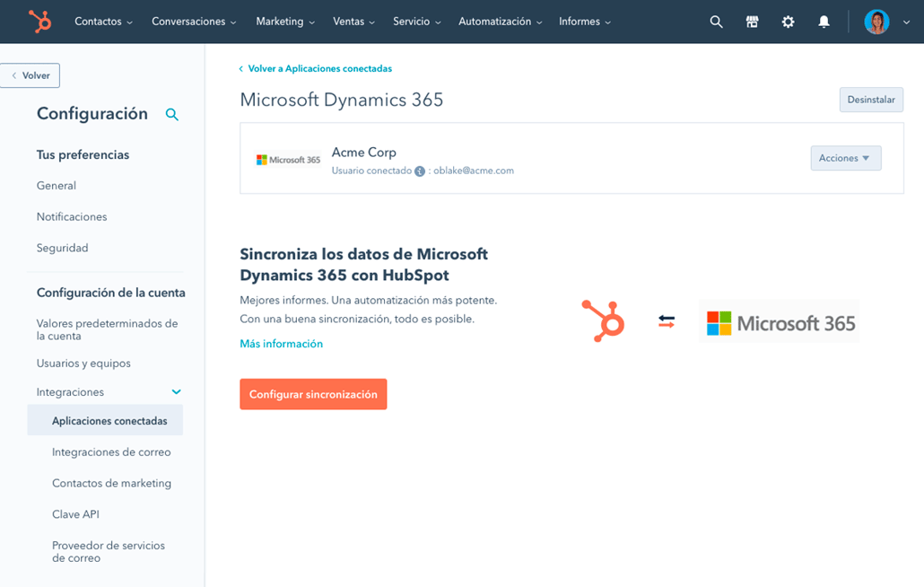The image size is (924, 587).
Task: Click the Acme Corp account name
Action: pyautogui.click(x=364, y=152)
